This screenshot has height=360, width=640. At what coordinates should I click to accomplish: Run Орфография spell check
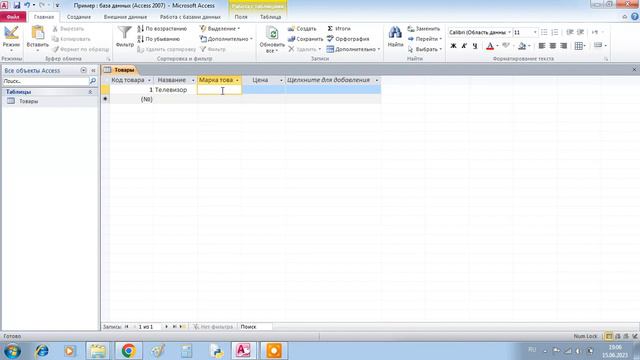348,39
